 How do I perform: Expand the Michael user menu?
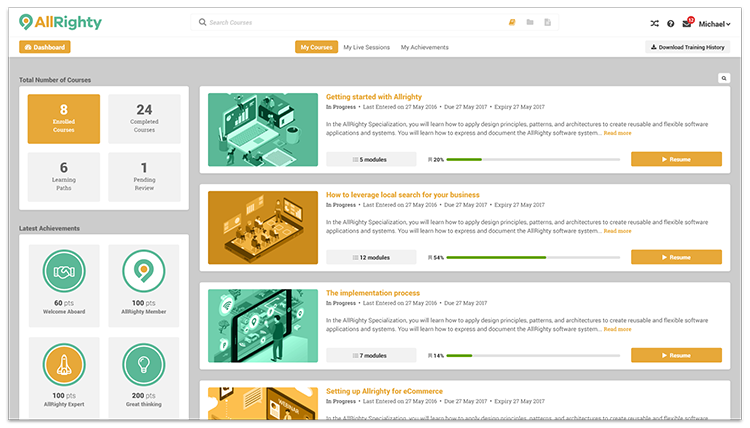[714, 23]
